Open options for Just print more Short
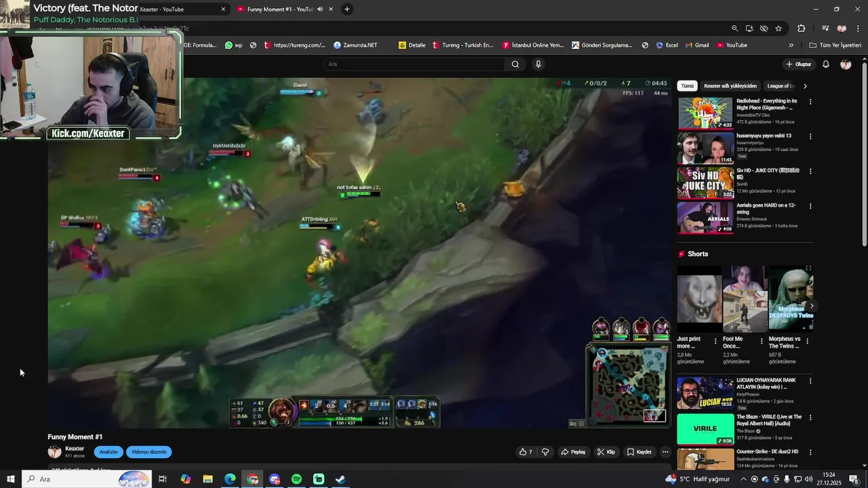This screenshot has height=488, width=868. click(715, 342)
